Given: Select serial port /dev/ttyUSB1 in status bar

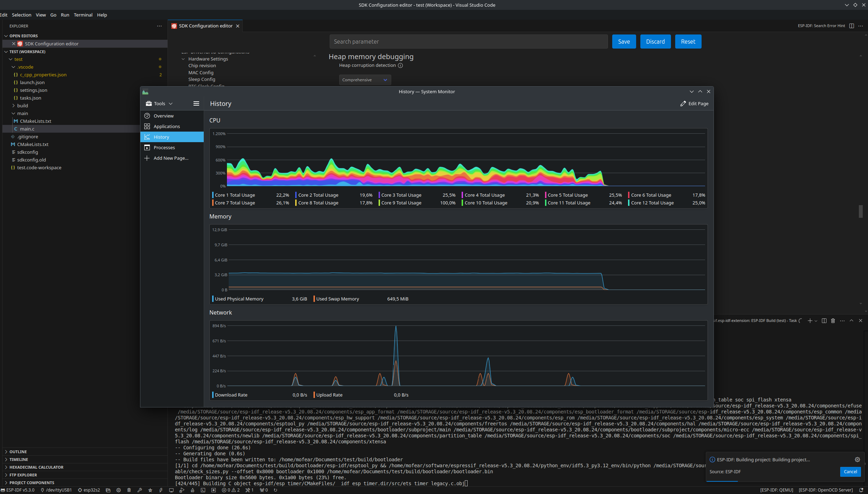Looking at the screenshot, I should [x=56, y=490].
